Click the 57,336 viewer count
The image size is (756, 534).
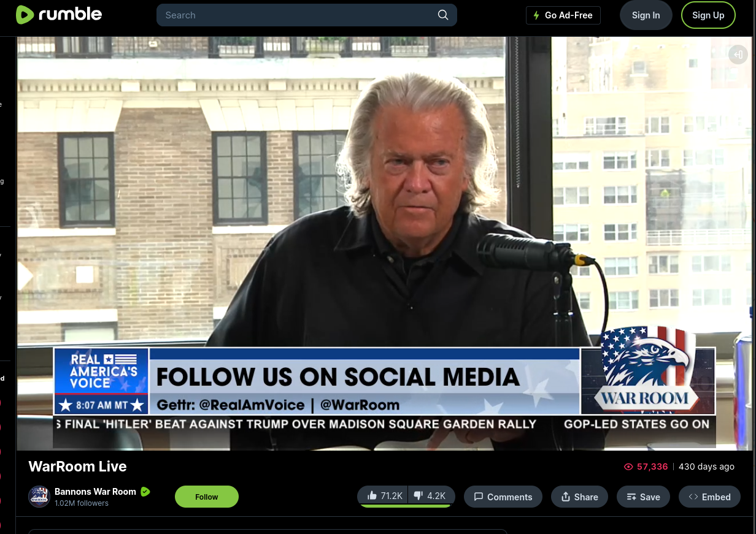pyautogui.click(x=646, y=467)
